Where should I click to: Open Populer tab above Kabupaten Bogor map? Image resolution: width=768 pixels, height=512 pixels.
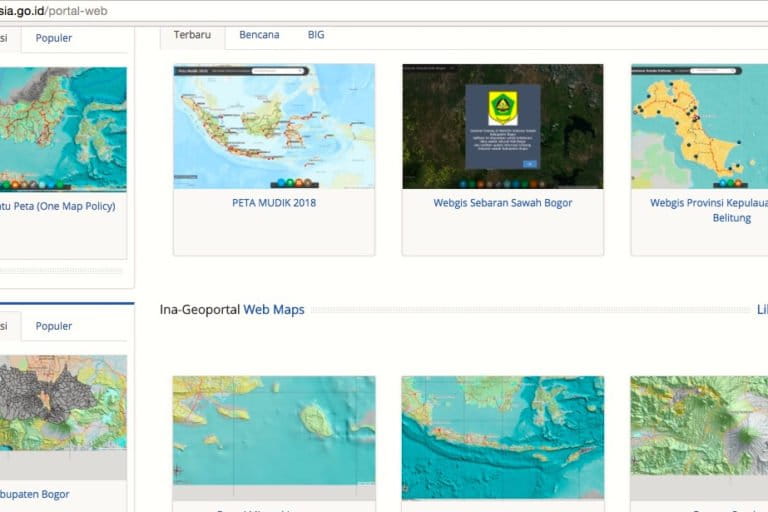point(54,326)
